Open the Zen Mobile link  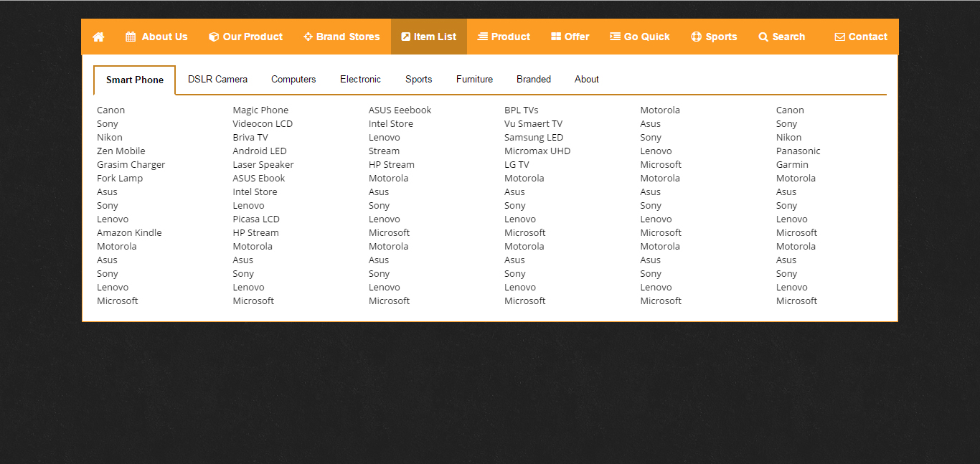[121, 151]
